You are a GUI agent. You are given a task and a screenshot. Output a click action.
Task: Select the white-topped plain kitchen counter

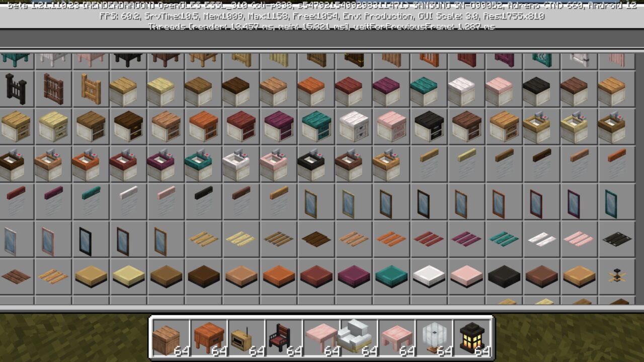coord(461,91)
